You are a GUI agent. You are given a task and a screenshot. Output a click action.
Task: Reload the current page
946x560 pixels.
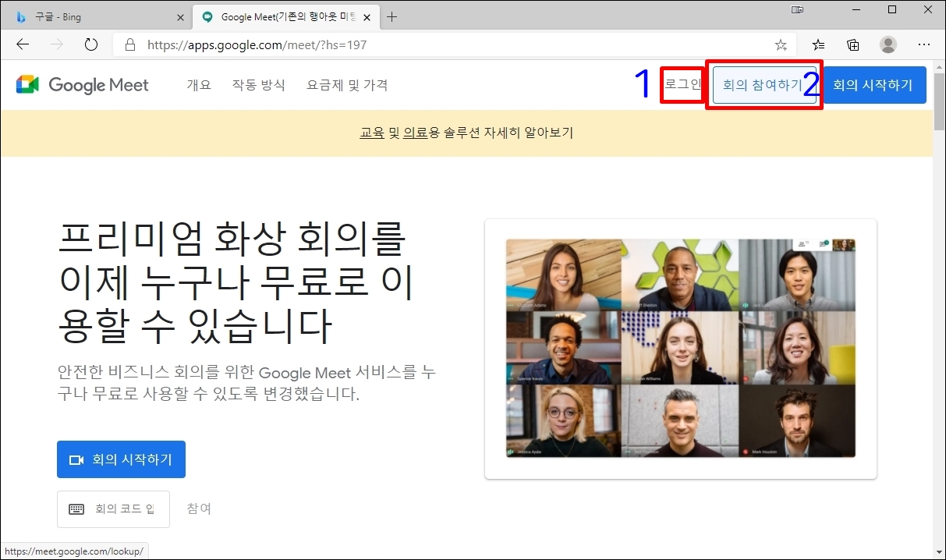coord(90,44)
